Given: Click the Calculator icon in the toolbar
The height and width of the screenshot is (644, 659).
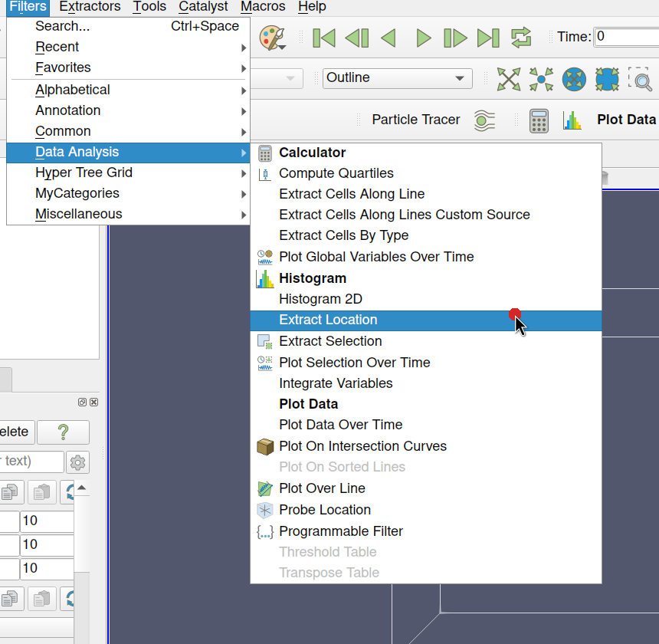Looking at the screenshot, I should pyautogui.click(x=539, y=120).
